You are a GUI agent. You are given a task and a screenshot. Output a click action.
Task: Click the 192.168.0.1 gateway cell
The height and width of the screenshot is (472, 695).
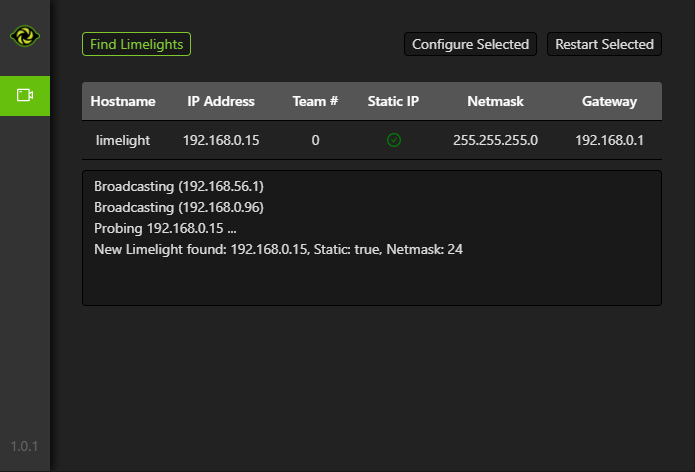pos(609,140)
